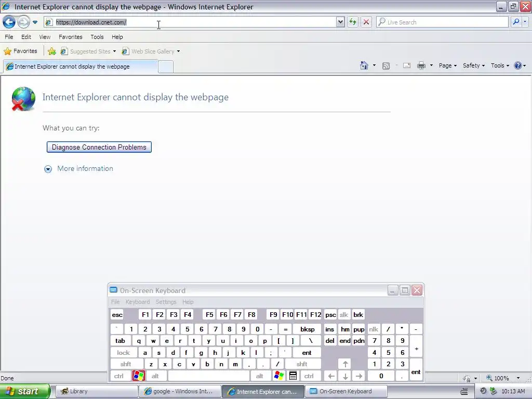Switch to google - Windows Internet Explorer taskbar item

point(179,391)
